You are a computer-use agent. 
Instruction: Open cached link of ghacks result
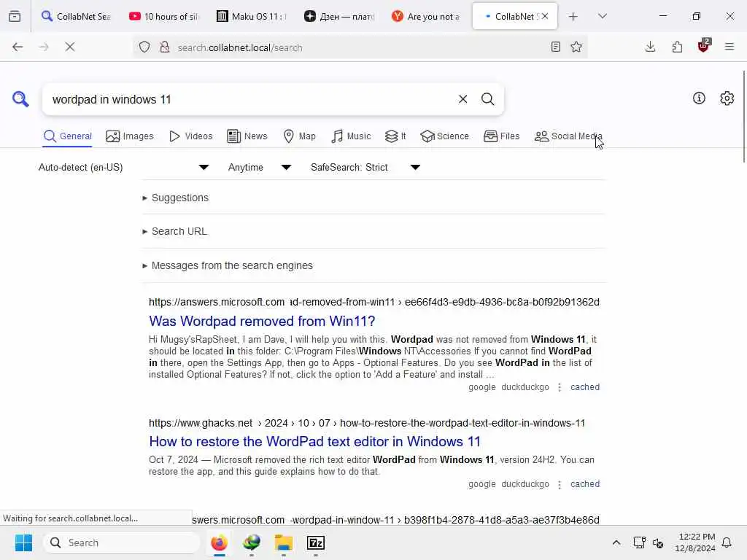pyautogui.click(x=585, y=484)
